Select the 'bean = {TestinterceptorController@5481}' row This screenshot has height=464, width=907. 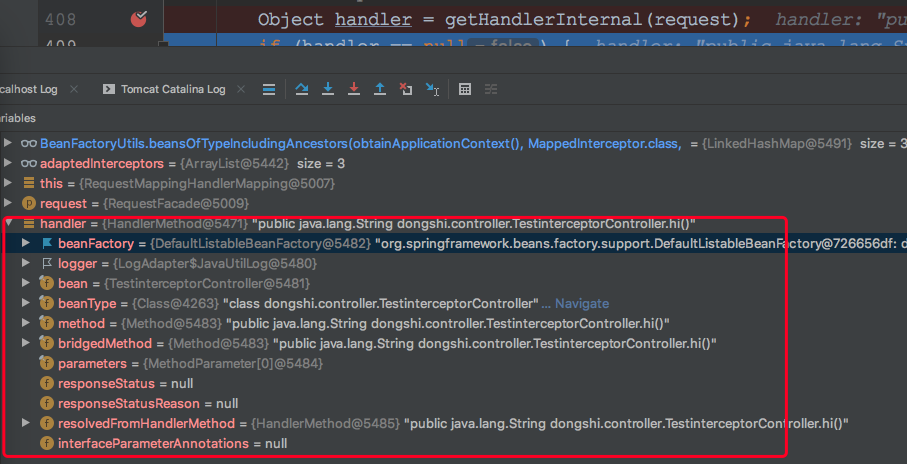coord(454,283)
